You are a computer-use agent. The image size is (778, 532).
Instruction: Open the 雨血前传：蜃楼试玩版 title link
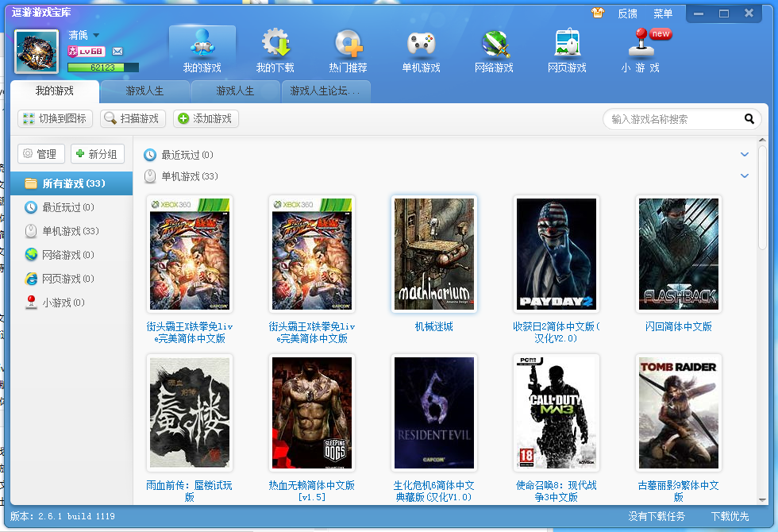pos(190,492)
